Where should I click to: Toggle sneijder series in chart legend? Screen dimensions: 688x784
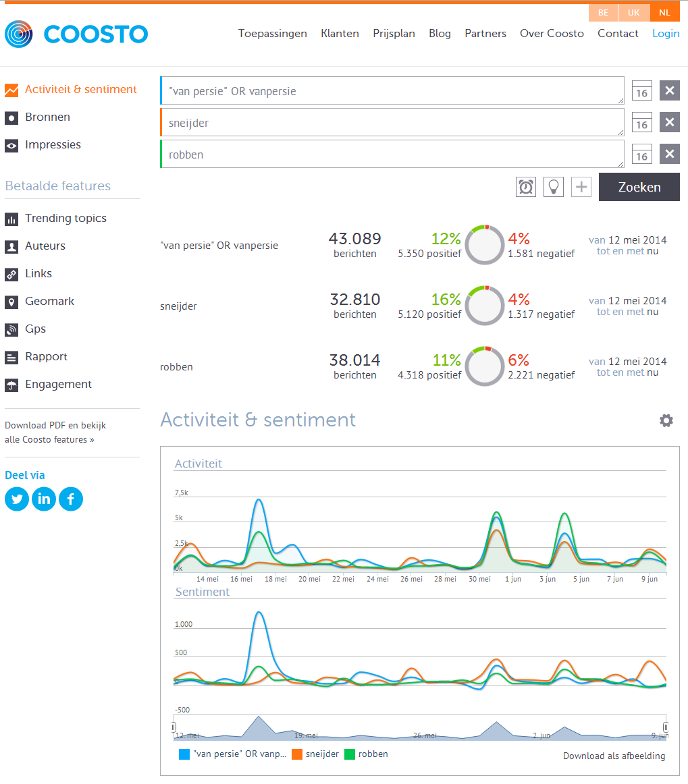click(315, 754)
